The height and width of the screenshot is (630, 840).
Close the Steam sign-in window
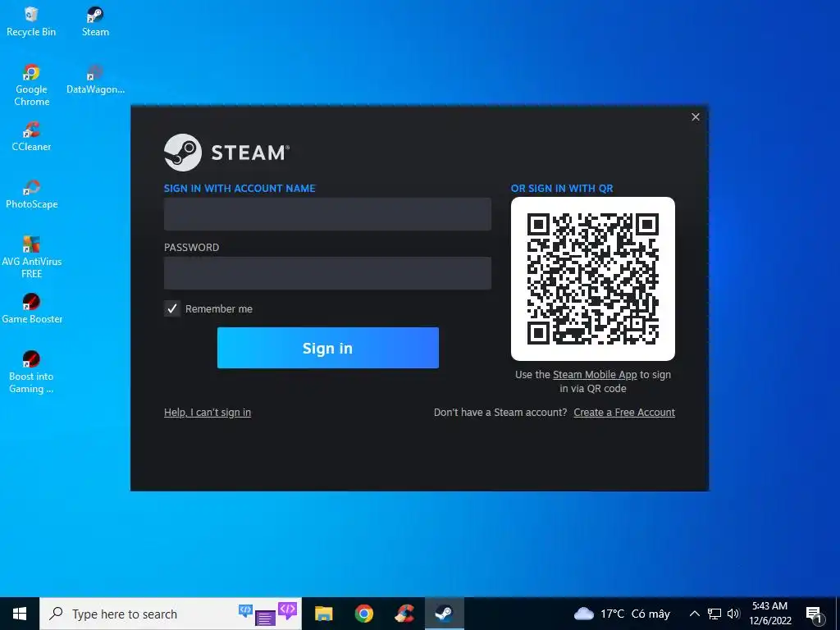(696, 116)
